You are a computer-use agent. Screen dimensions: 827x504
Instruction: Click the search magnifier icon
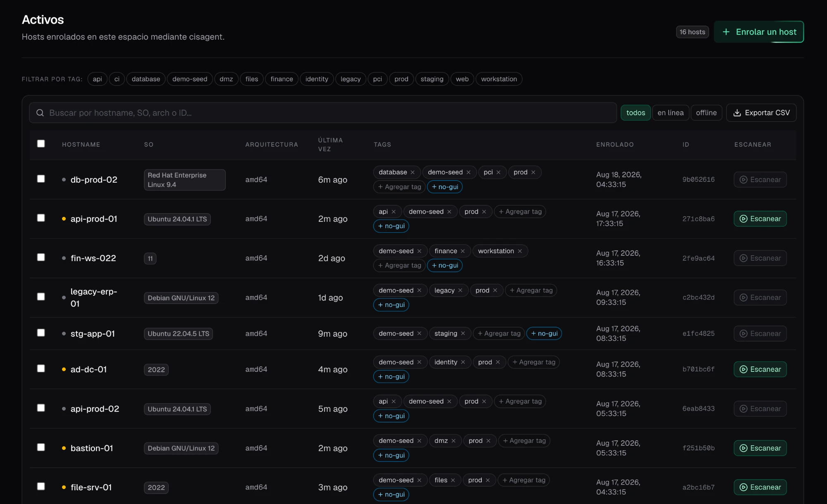(x=40, y=113)
